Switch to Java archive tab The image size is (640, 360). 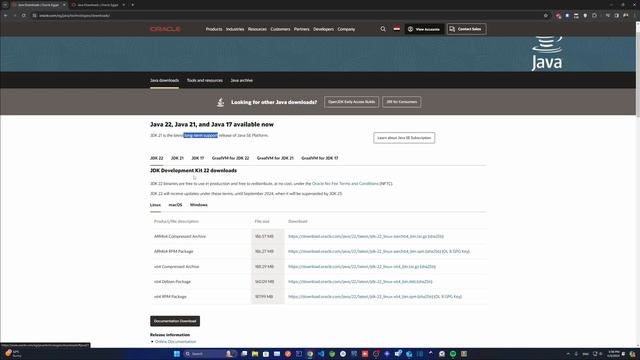(241, 80)
